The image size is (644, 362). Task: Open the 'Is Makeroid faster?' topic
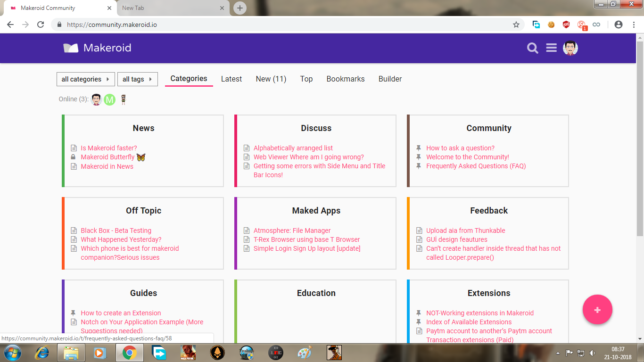click(109, 148)
